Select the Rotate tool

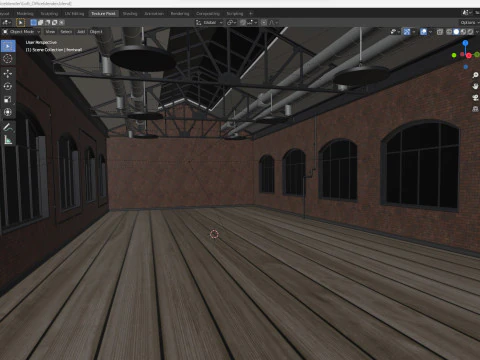(8, 86)
